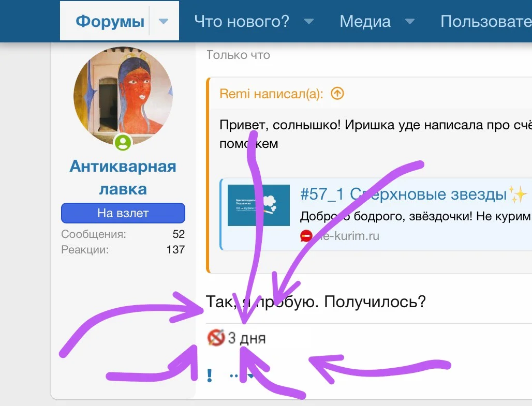The image size is (532, 406).
Task: Open the #57_1 Сверхновые звезды thread link
Action: pos(404,194)
